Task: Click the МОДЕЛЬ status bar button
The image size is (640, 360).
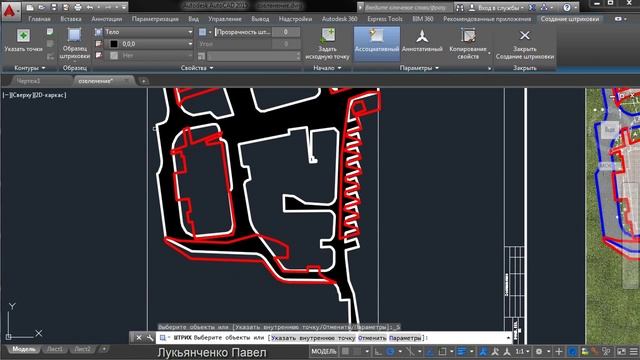Action: coord(324,351)
